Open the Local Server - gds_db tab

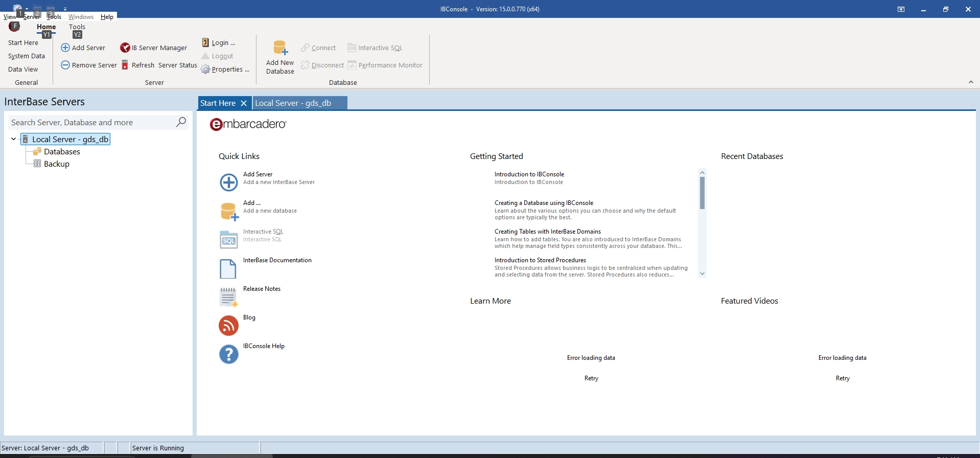pyautogui.click(x=293, y=103)
